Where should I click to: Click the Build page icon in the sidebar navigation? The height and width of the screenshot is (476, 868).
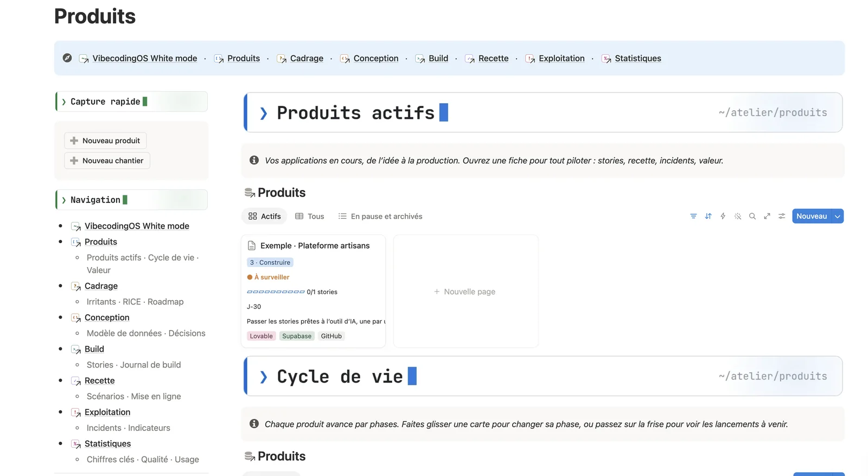[x=76, y=350]
